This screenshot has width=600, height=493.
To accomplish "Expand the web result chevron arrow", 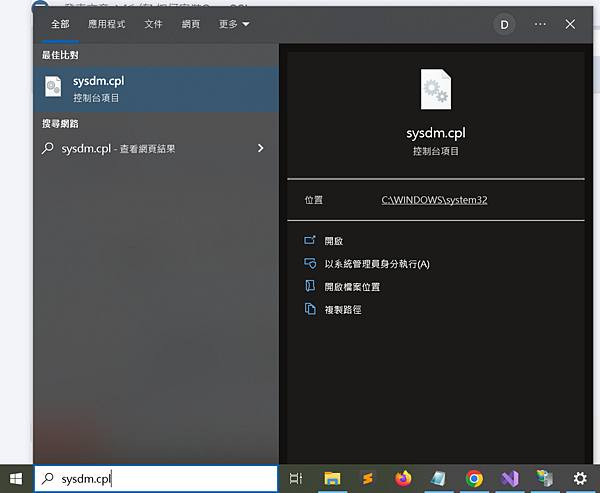I will [x=261, y=149].
